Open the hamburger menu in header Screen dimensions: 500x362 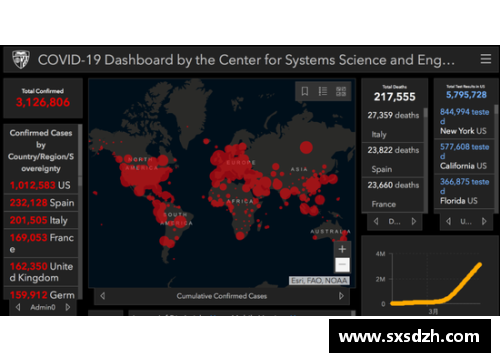click(486, 59)
